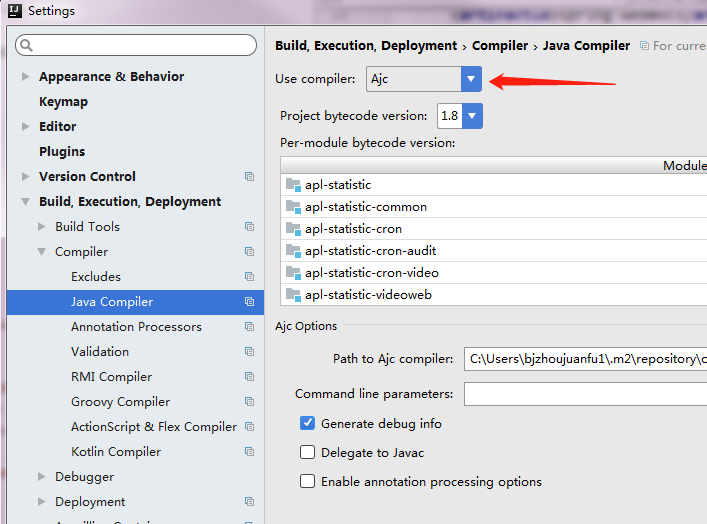This screenshot has height=524, width=707.
Task: Click the project-level icon beside Version Control
Action: point(249,177)
